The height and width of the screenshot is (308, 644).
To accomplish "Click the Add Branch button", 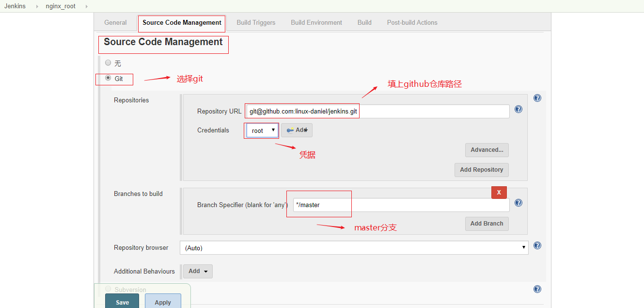I will [x=487, y=224].
